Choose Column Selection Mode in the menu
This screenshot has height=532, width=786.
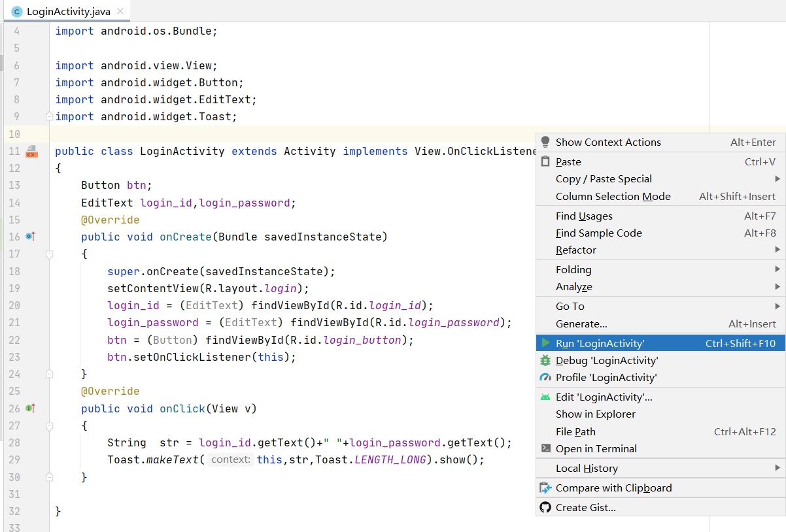[613, 196]
